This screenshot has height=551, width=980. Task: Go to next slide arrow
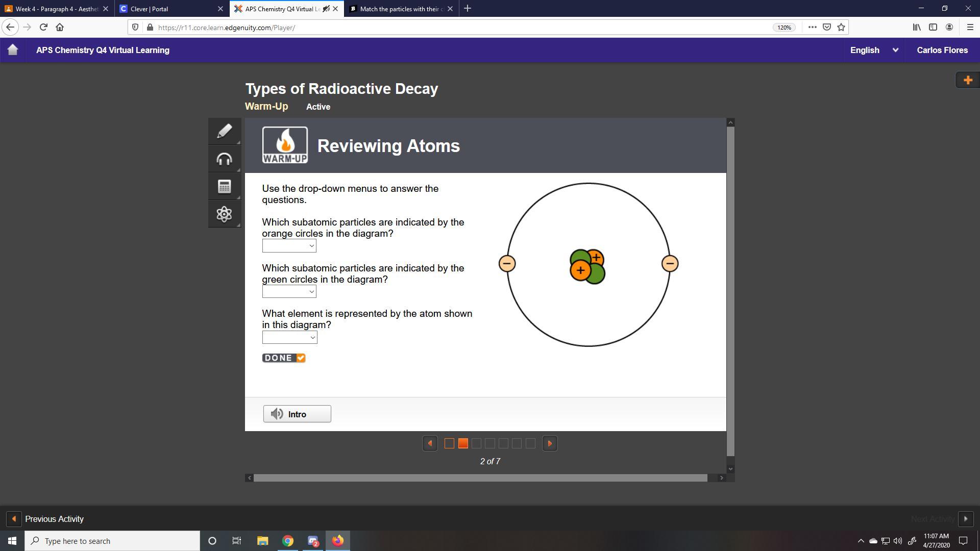550,443
